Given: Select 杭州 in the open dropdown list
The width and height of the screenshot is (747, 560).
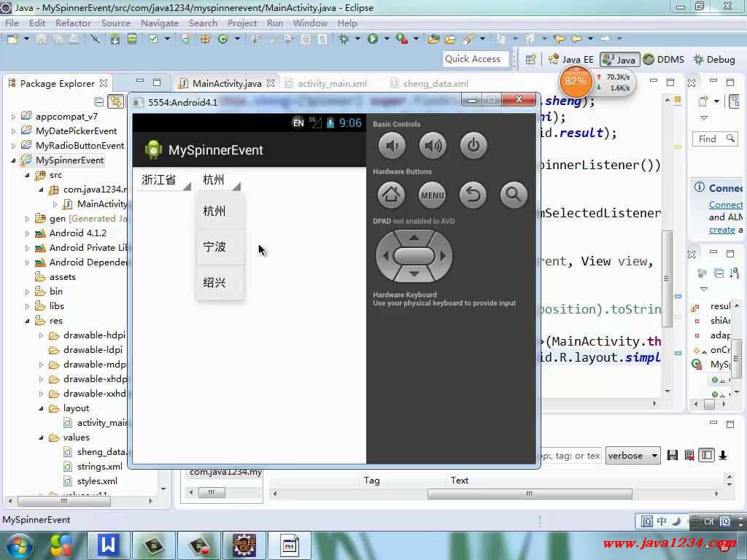Looking at the screenshot, I should (220, 211).
